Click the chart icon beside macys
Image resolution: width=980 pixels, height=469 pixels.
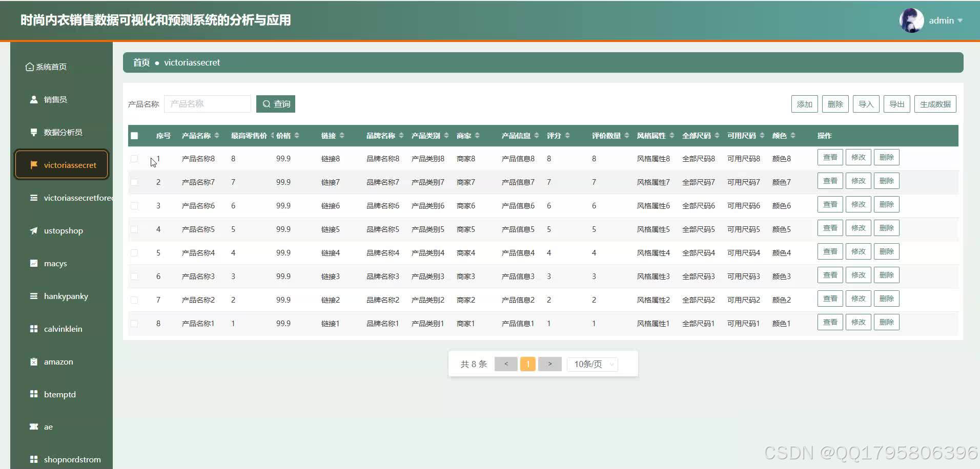coord(34,263)
